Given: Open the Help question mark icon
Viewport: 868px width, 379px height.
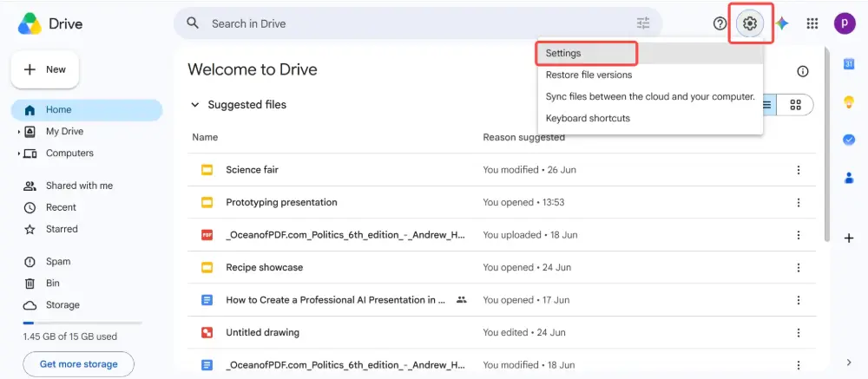Looking at the screenshot, I should point(720,23).
